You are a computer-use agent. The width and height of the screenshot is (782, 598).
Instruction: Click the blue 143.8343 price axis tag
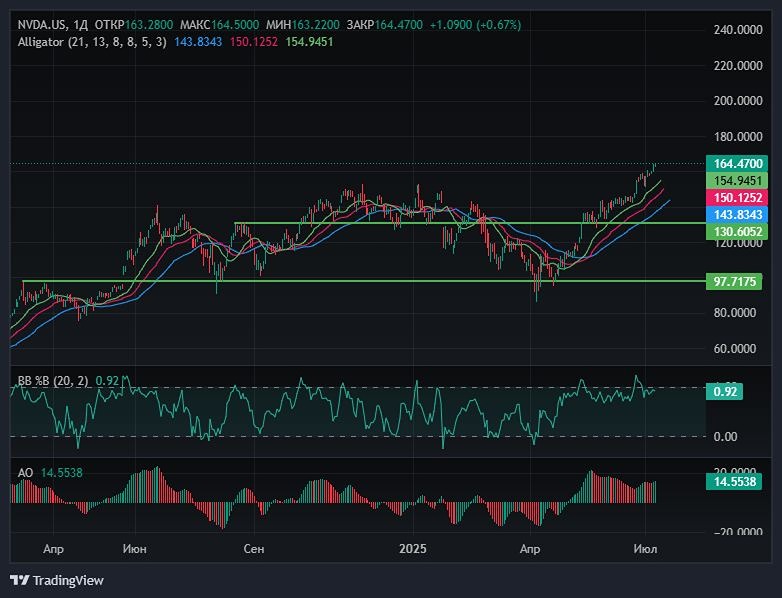point(739,214)
